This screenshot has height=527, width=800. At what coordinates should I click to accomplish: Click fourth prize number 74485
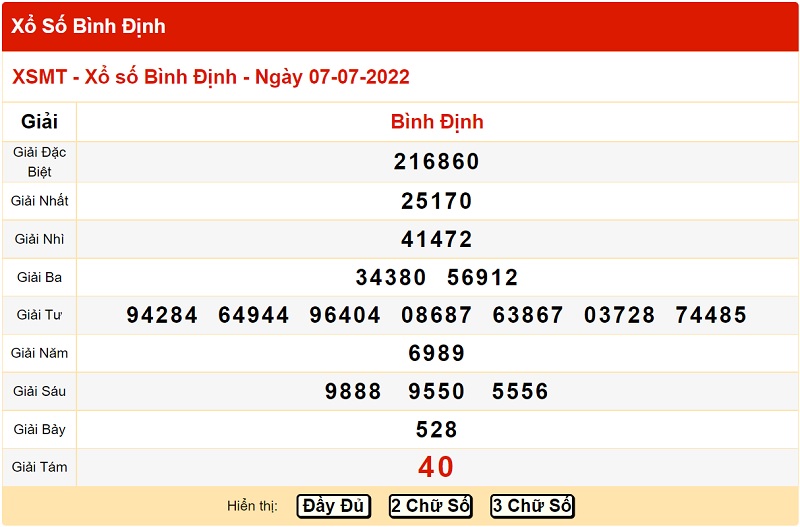click(x=711, y=315)
